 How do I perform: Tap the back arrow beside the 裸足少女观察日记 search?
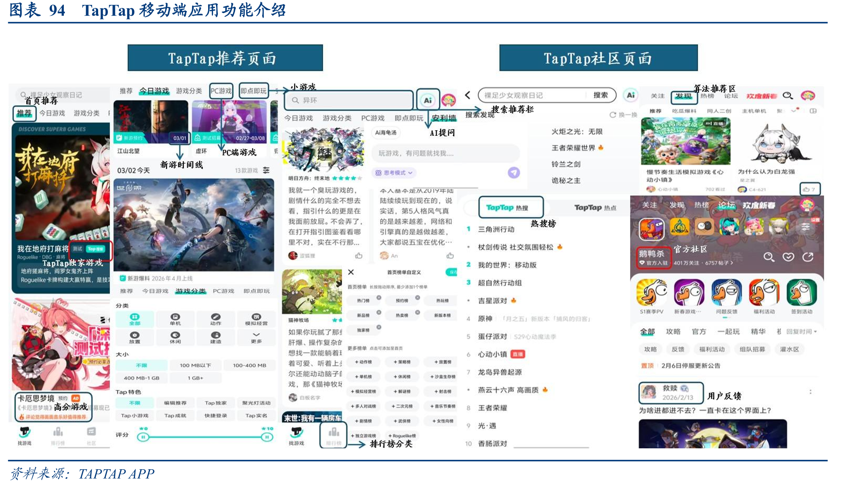[x=468, y=95]
